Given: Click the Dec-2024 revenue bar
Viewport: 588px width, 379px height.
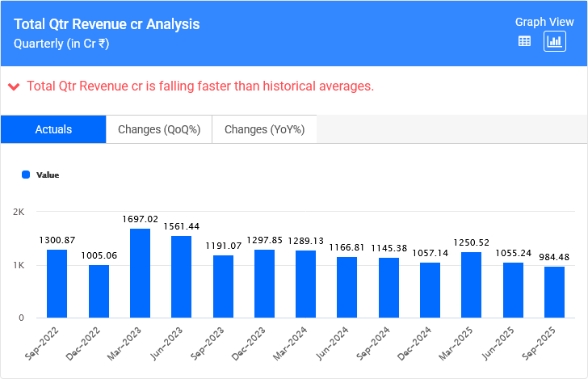Looking at the screenshot, I should click(x=430, y=289).
